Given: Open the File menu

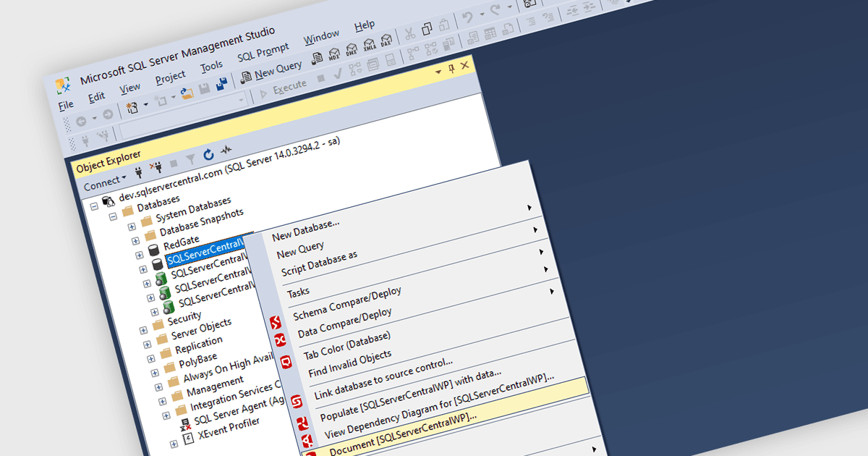Looking at the screenshot, I should point(66,105).
